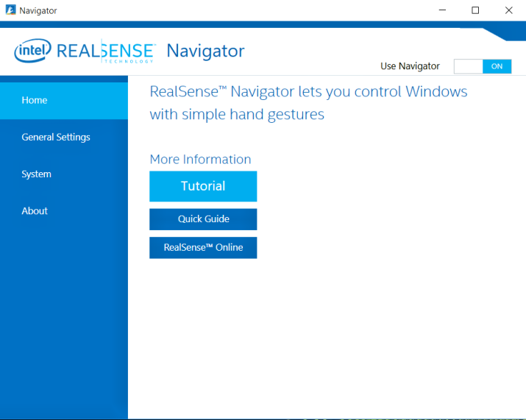This screenshot has width=526, height=420.
Task: Open the Quick Guide
Action: [x=203, y=219]
